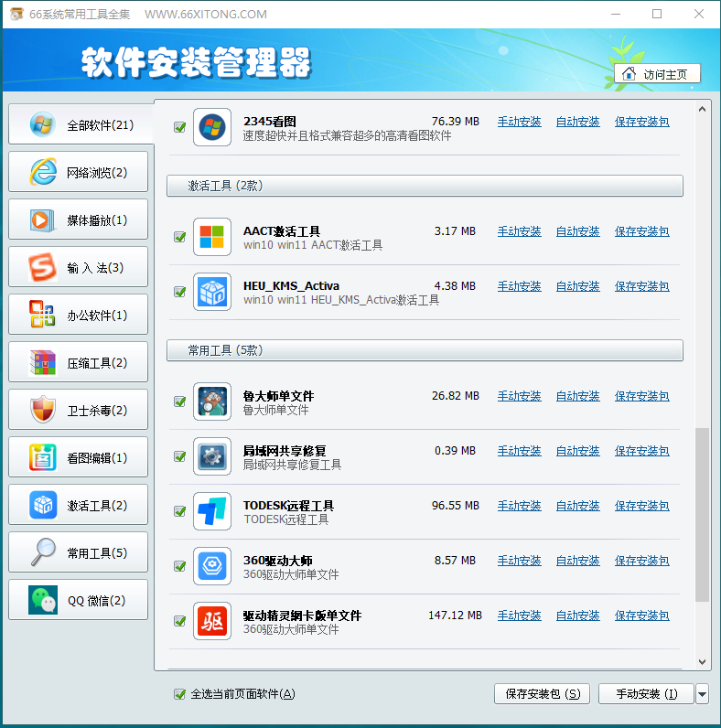
Task: Click 手动安装 link for 驱动精灵网卡版单文件
Action: point(520,616)
